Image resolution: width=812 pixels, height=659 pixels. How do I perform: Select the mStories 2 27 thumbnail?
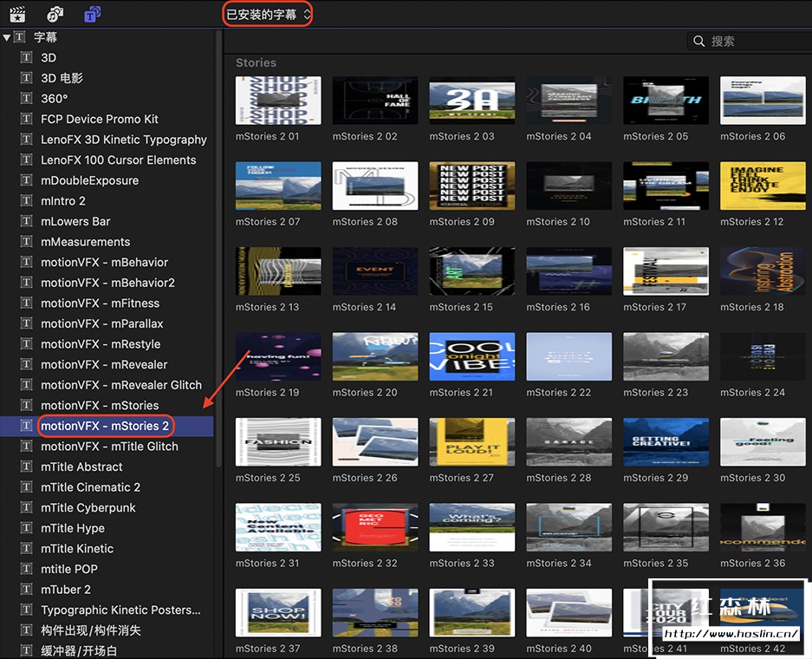tap(471, 442)
